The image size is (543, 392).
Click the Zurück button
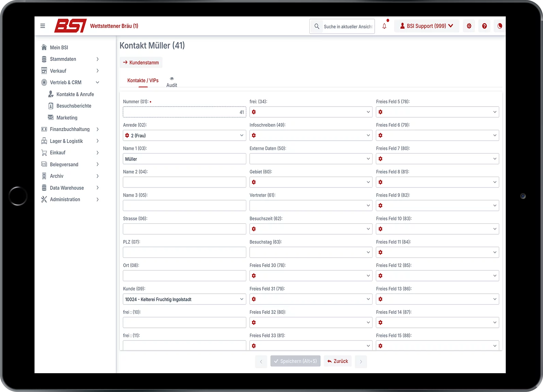[x=338, y=361]
